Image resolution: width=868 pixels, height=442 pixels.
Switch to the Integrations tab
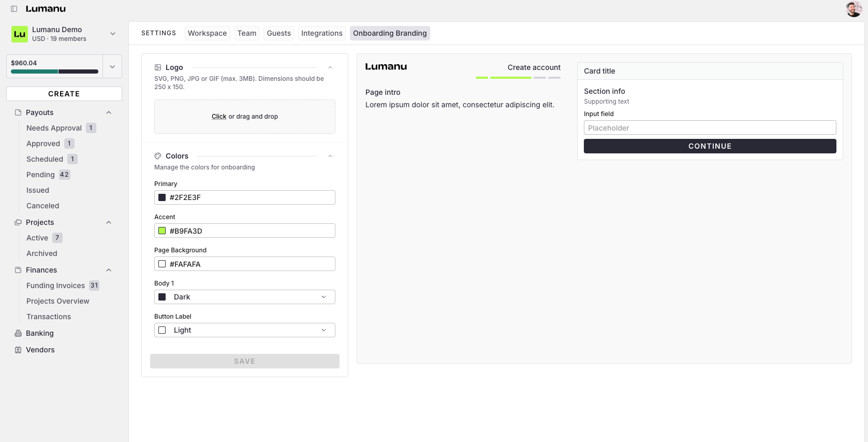pyautogui.click(x=322, y=33)
